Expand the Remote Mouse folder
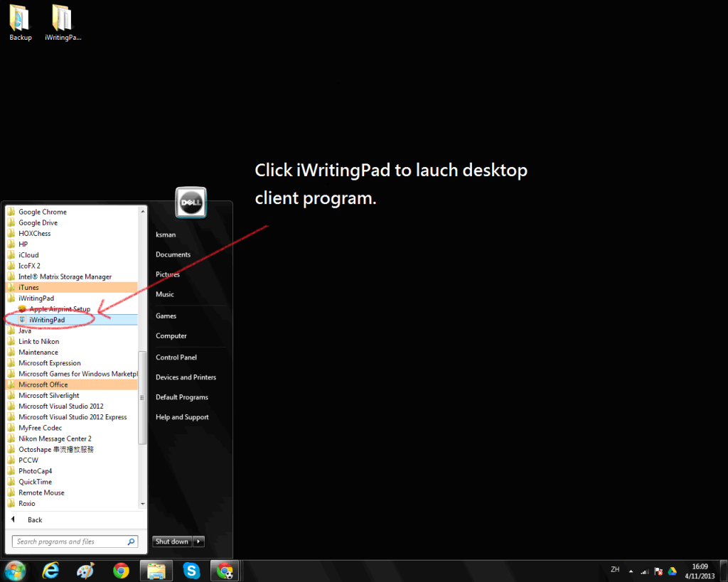Image resolution: width=728 pixels, height=582 pixels. (72, 492)
